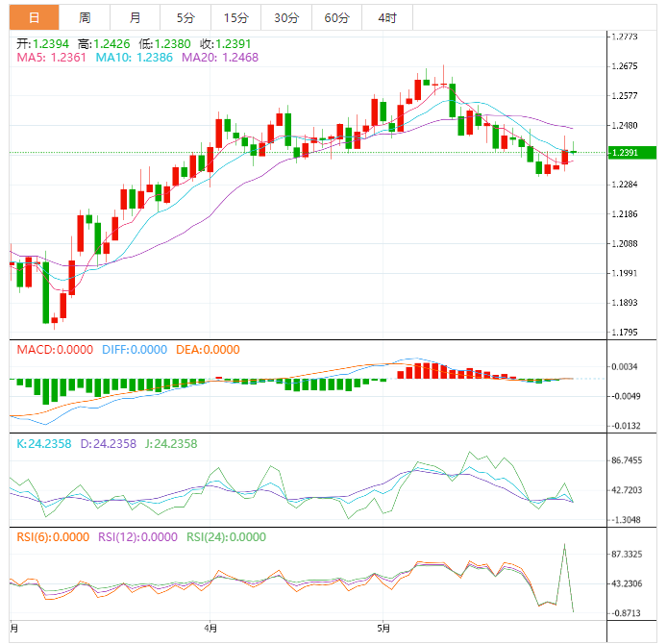Choose the 30分 timeframe tab
The height and width of the screenshot is (644, 667).
285,17
